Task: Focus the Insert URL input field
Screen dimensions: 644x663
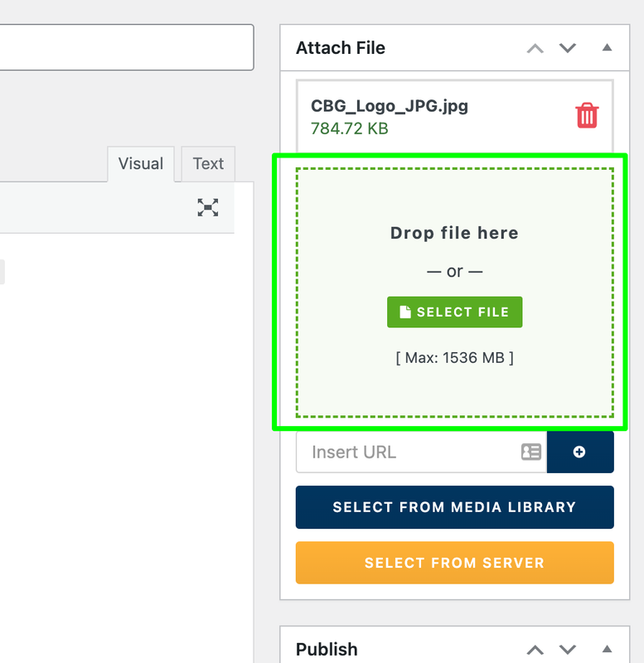Action: pyautogui.click(x=421, y=452)
